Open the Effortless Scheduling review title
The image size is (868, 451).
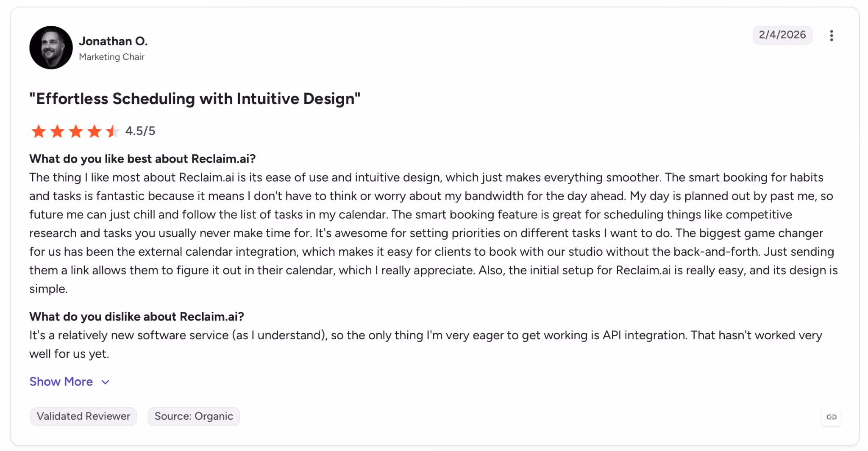(x=195, y=99)
